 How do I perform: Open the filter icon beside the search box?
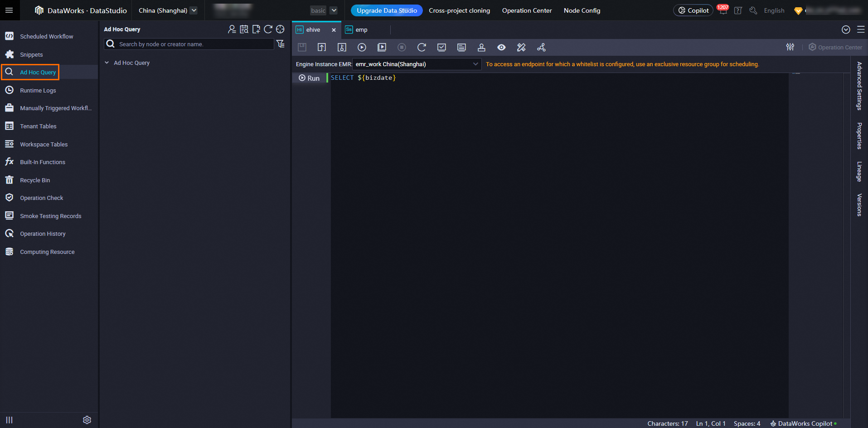click(281, 44)
